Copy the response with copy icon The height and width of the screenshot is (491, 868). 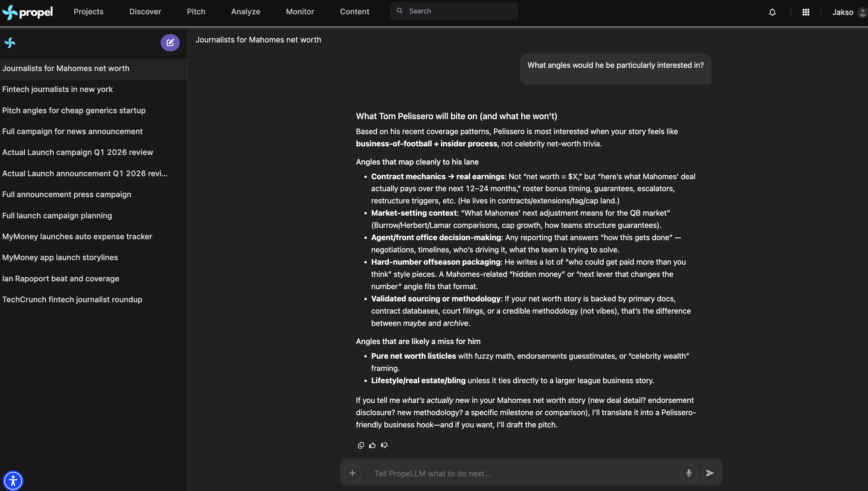[361, 445]
